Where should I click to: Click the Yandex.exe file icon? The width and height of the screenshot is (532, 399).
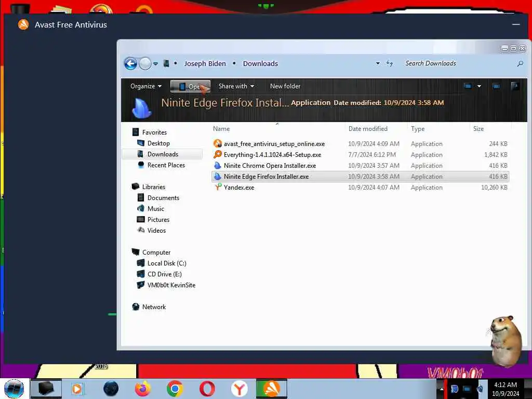pyautogui.click(x=218, y=187)
